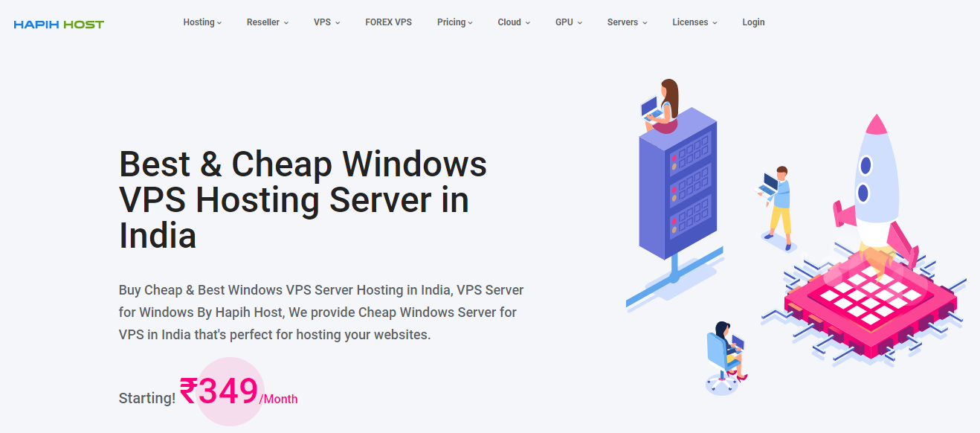Go to the FOREX VPS page

pos(388,22)
